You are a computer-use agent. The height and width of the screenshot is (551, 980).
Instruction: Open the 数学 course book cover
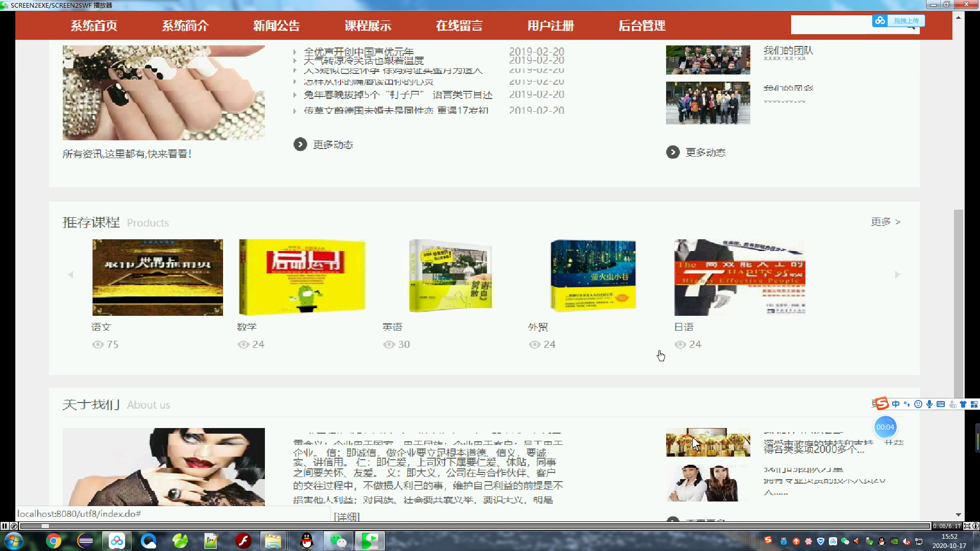tap(302, 278)
